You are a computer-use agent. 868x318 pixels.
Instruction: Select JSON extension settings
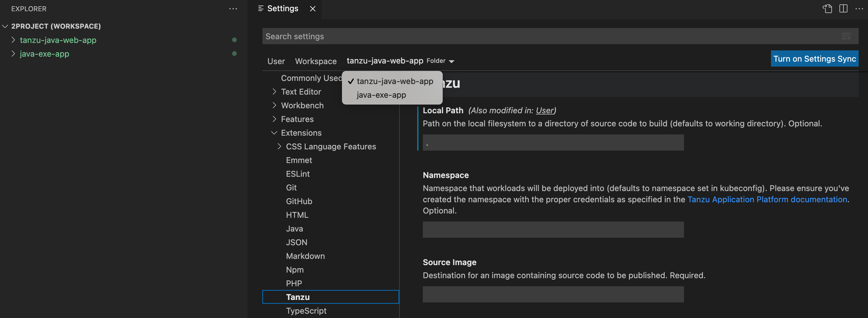click(297, 242)
